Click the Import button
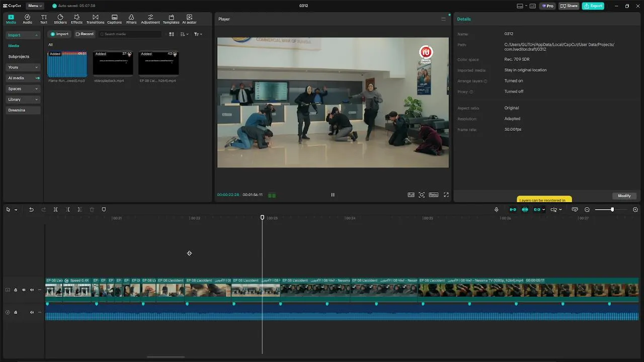644x362 pixels. (59, 34)
